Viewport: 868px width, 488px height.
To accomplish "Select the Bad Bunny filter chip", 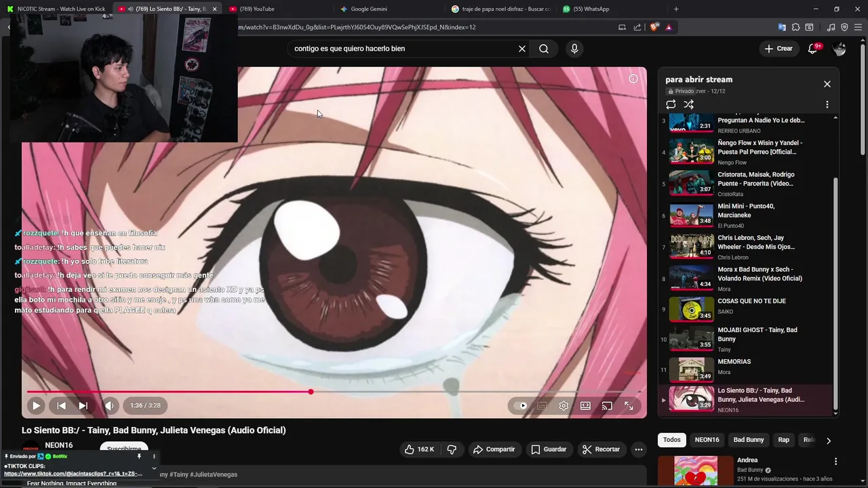I will 749,440.
